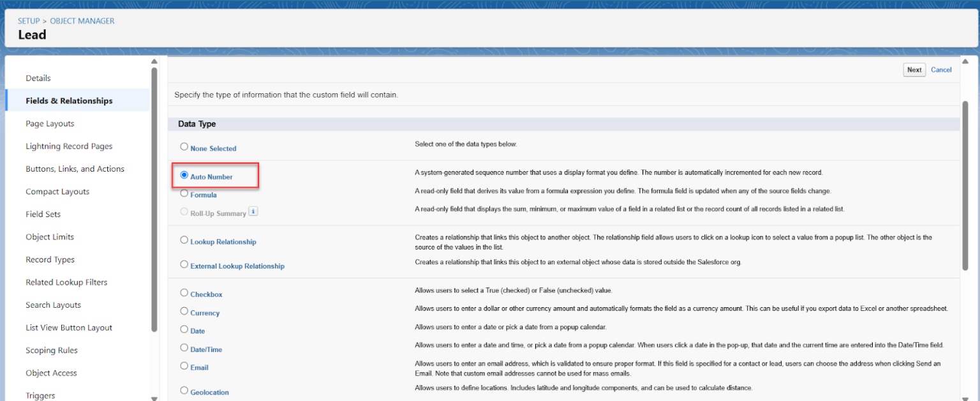Viewport: 980px width, 401px height.
Task: Choose the Email data type
Action: coord(184,367)
